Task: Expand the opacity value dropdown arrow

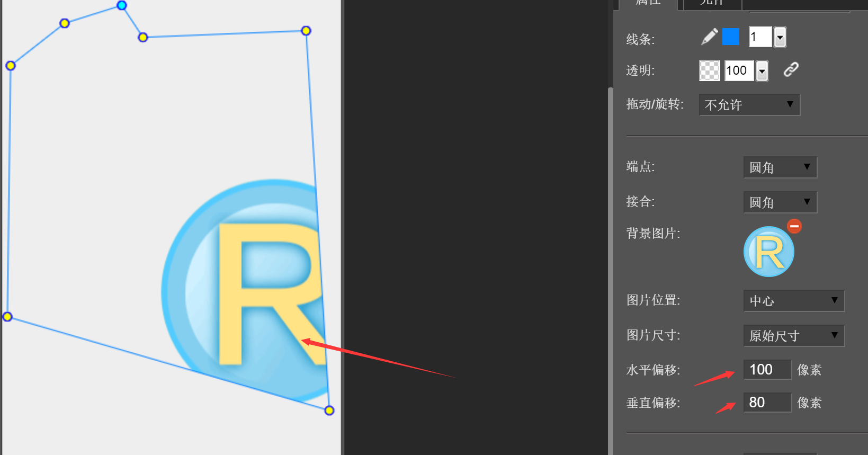Action: coord(762,71)
